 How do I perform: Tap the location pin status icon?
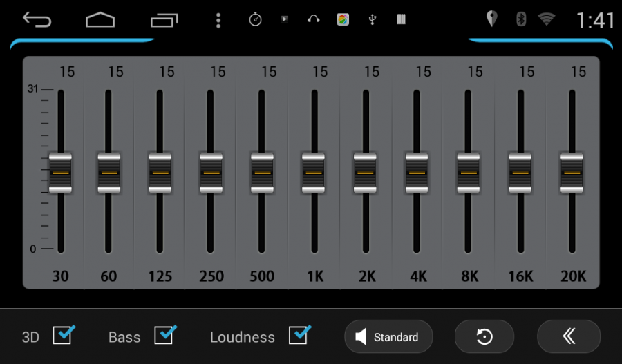(491, 19)
